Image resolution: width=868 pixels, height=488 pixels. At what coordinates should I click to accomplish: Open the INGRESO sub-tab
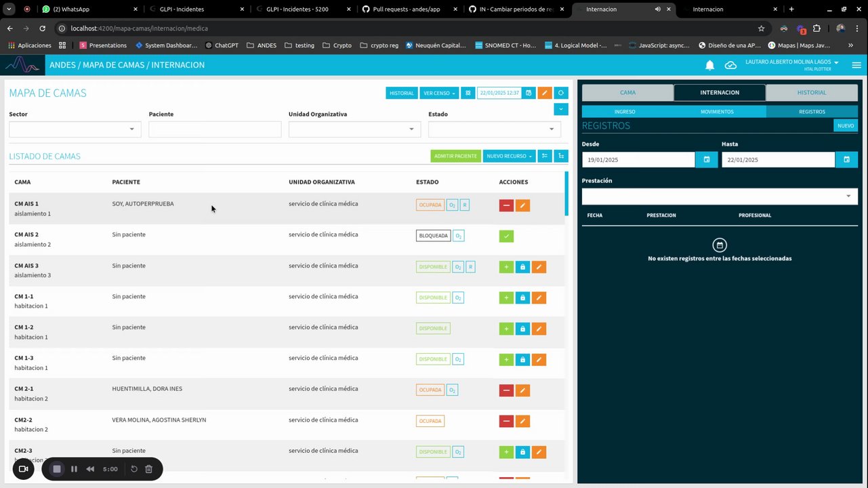click(625, 112)
